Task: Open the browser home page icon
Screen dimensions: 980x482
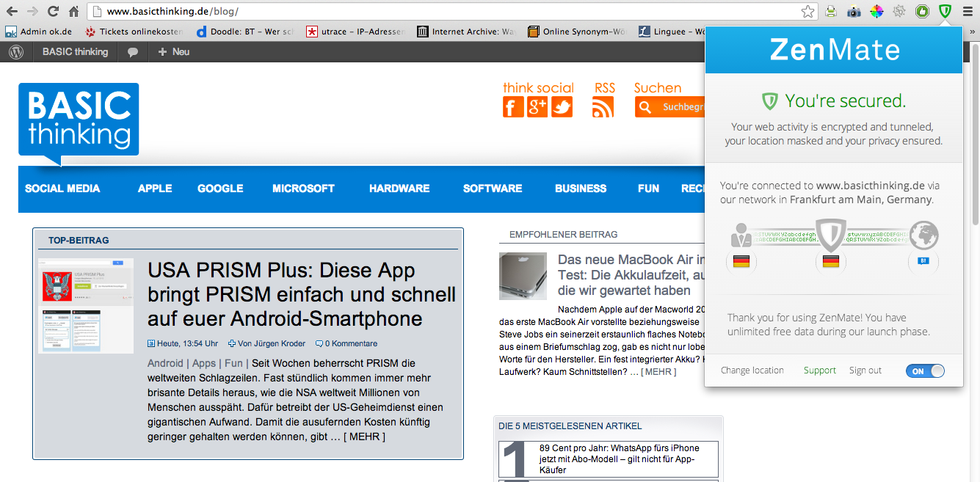Action: pos(73,11)
